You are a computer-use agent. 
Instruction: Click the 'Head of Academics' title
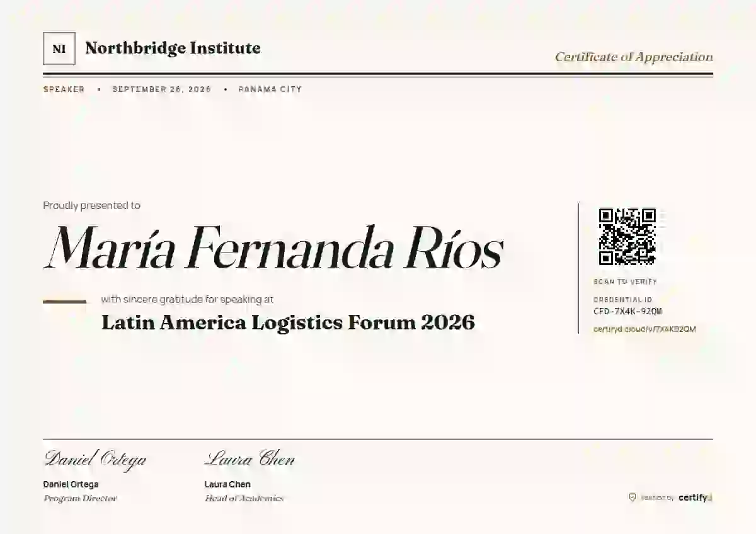tap(244, 498)
